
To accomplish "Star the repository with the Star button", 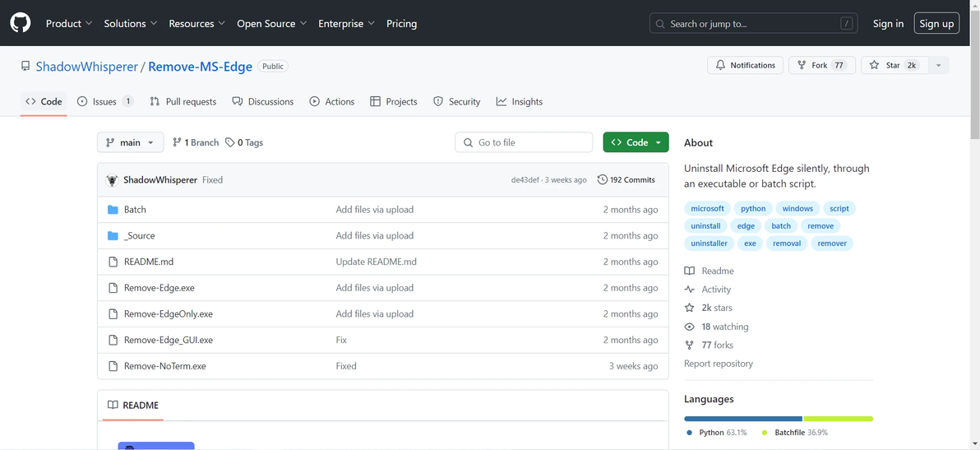I will (894, 66).
